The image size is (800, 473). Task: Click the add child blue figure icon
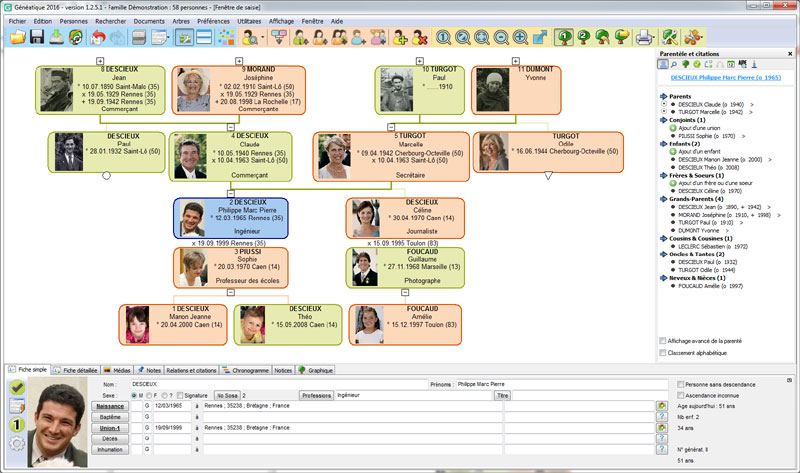[x=359, y=37]
